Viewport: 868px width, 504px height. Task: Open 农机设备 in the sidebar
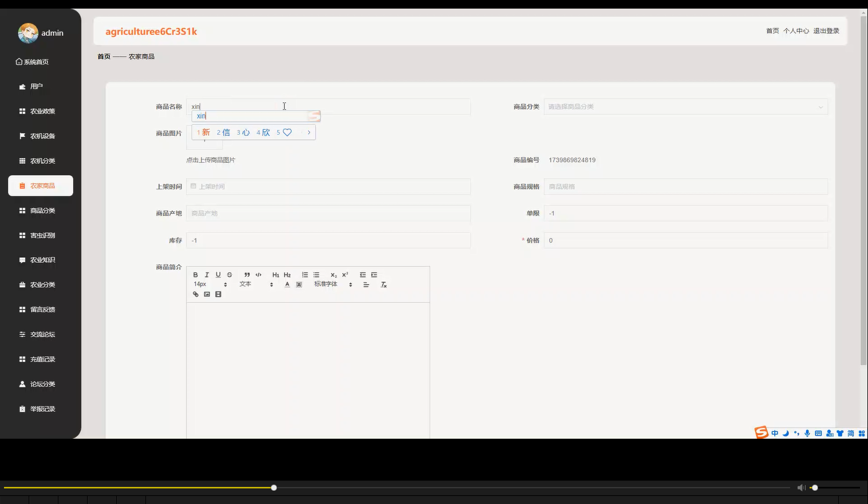41,136
